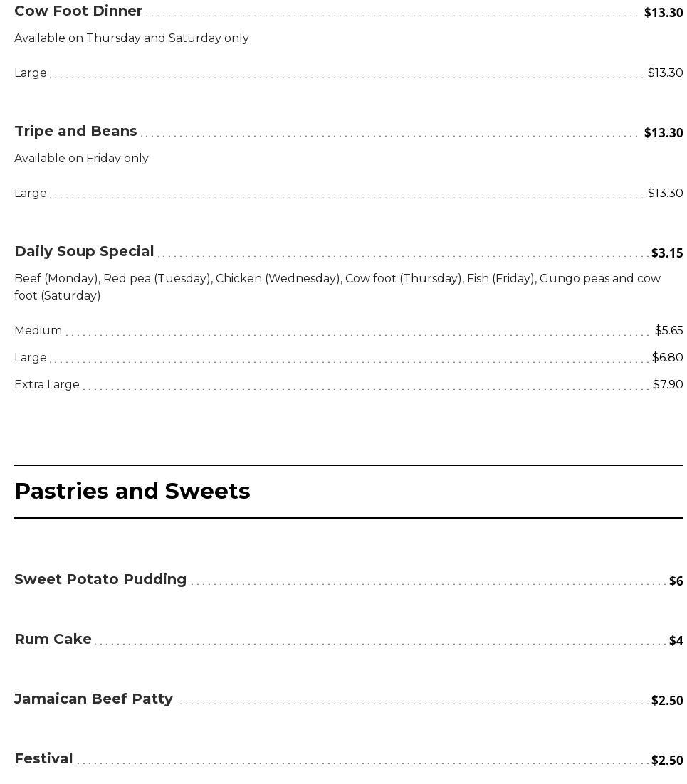Click the soup-of-the-day schedule description

click(x=337, y=287)
